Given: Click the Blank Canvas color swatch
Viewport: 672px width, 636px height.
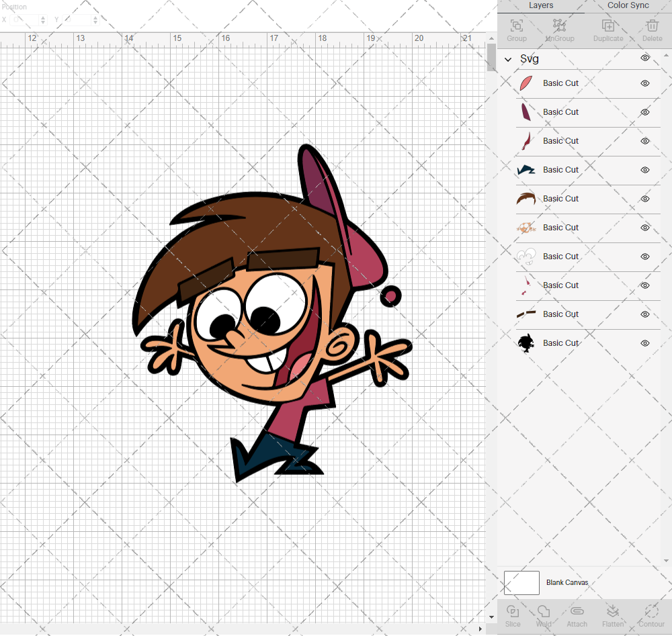Looking at the screenshot, I should pos(521,583).
